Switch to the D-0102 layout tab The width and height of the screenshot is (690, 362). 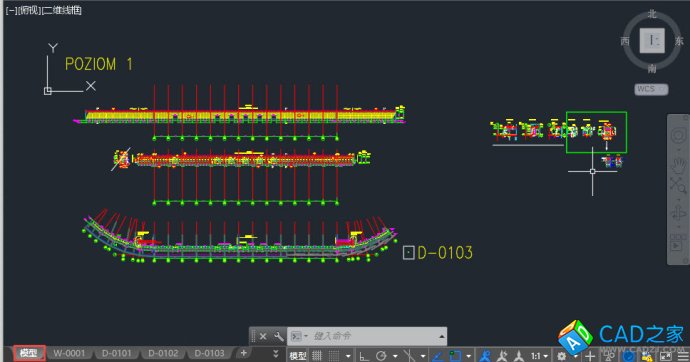(x=163, y=353)
